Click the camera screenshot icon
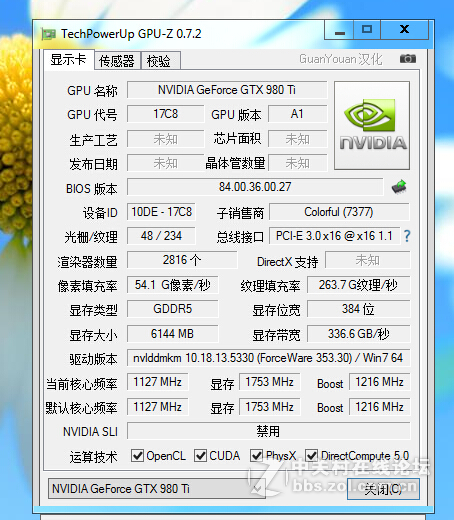This screenshot has width=454, height=520. [x=408, y=59]
